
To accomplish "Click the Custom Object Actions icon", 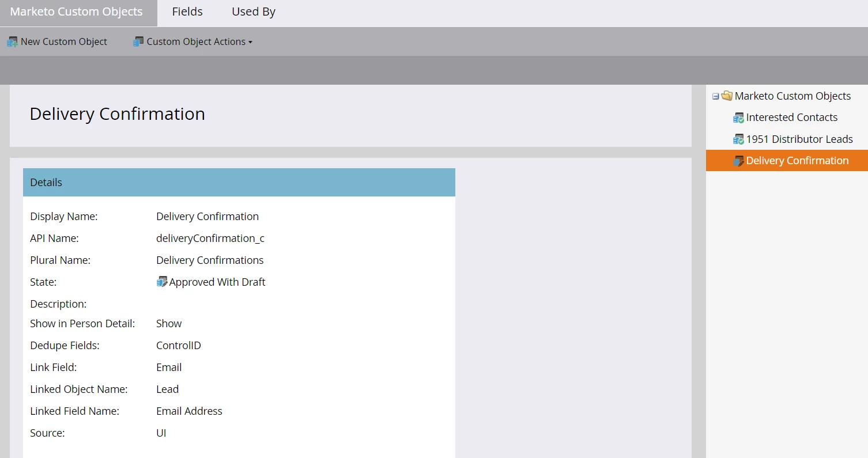I will (138, 41).
